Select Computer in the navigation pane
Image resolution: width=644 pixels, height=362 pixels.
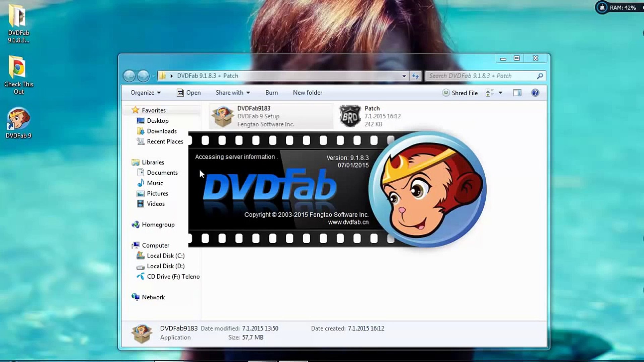[155, 245]
